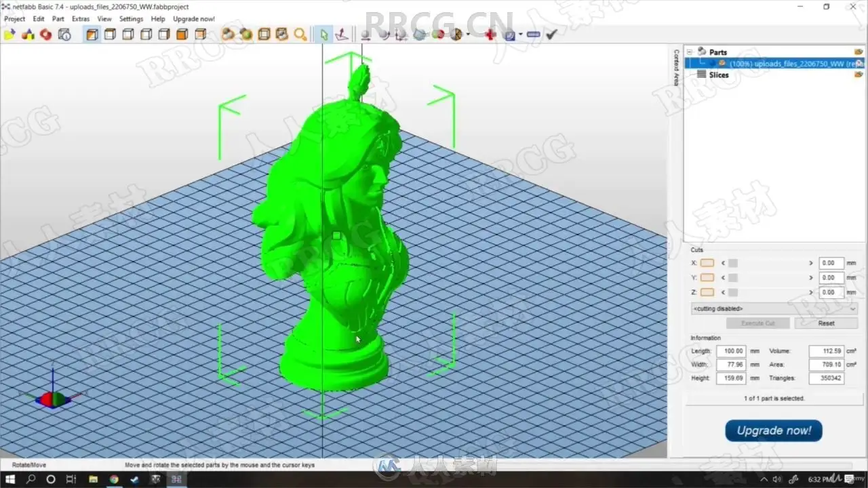The width and height of the screenshot is (868, 488).
Task: Click the zoom to parts icon
Action: coord(228,34)
